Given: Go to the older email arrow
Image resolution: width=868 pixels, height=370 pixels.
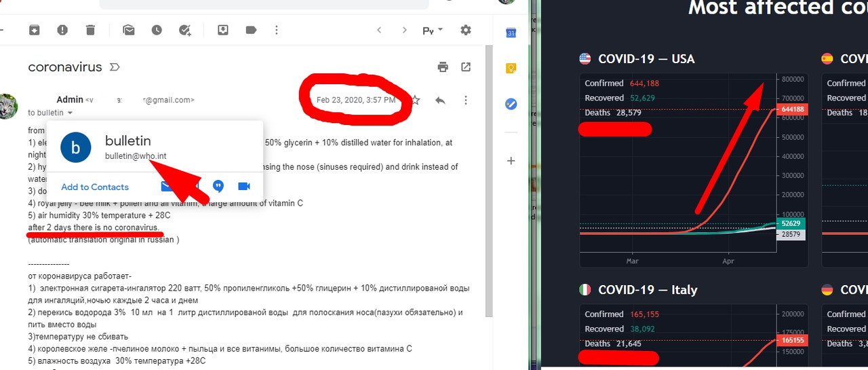Looking at the screenshot, I should click(405, 30).
